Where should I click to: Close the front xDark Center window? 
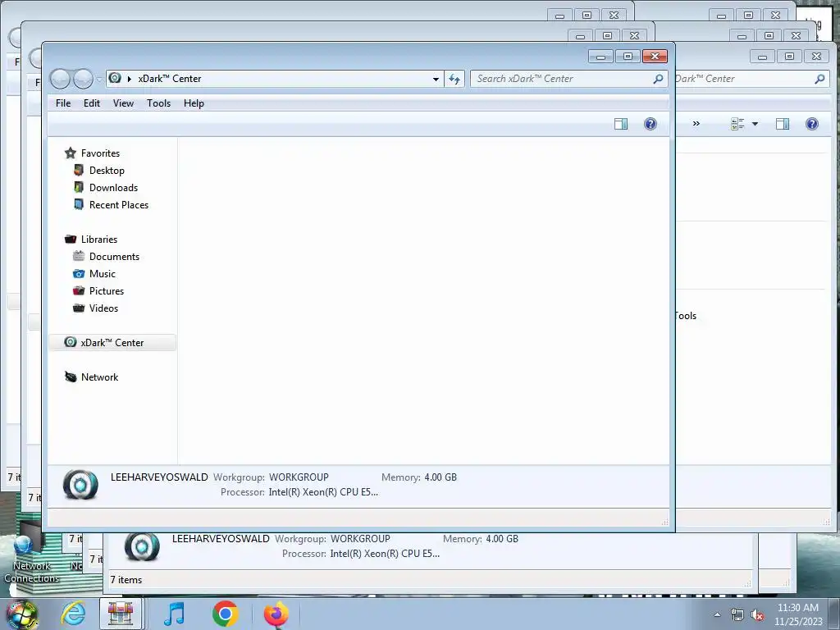655,57
